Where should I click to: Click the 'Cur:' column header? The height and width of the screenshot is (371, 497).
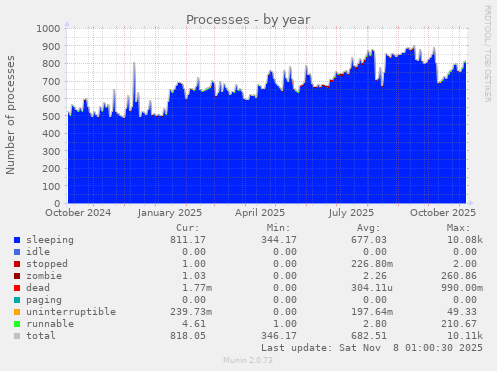point(188,228)
